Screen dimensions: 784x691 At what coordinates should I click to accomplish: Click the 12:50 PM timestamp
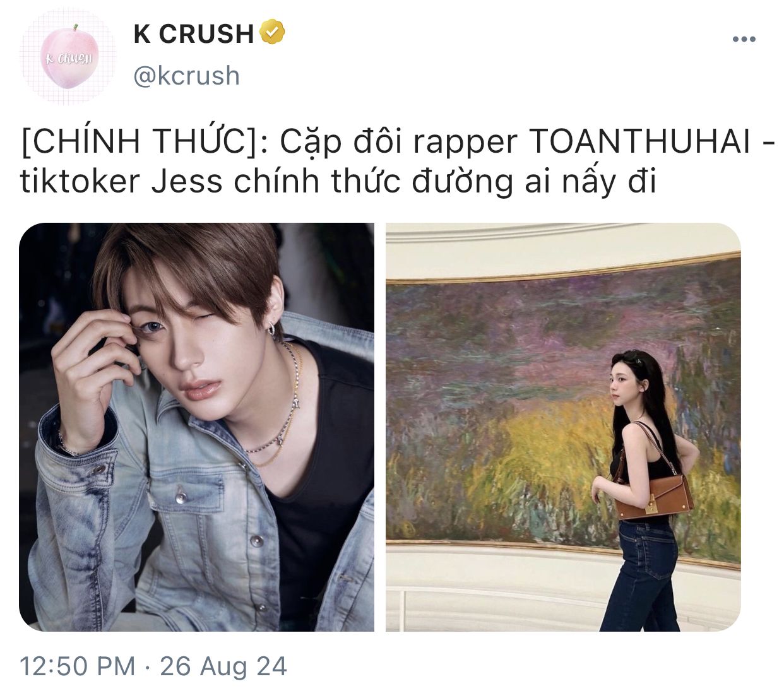pos(78,666)
